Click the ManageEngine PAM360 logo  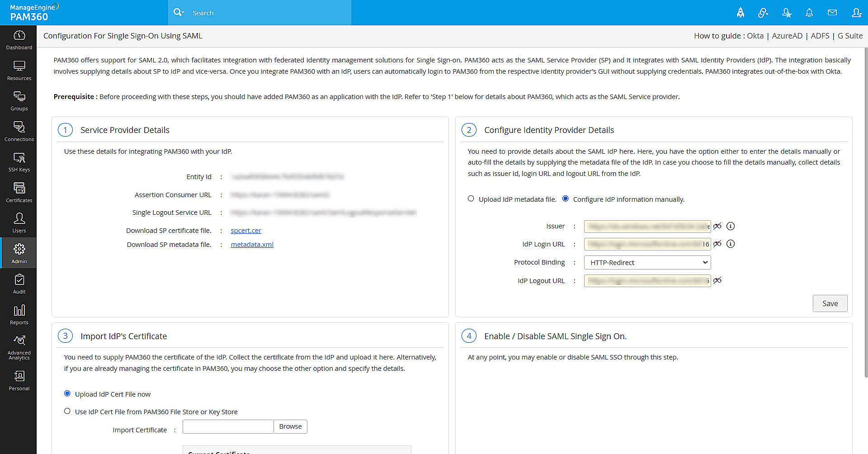[x=33, y=13]
